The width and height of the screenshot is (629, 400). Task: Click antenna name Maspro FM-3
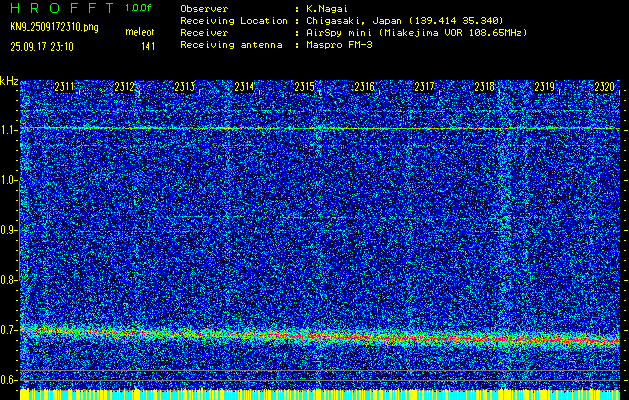(339, 45)
